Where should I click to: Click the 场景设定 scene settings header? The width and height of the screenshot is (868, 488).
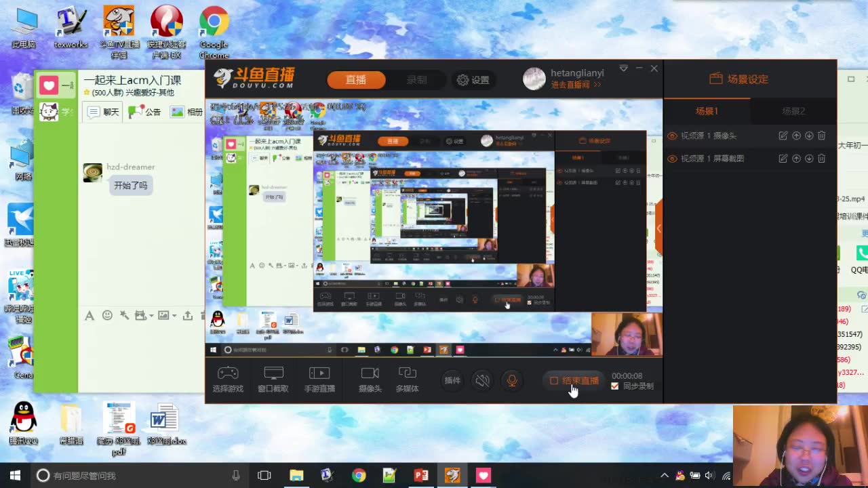click(738, 79)
